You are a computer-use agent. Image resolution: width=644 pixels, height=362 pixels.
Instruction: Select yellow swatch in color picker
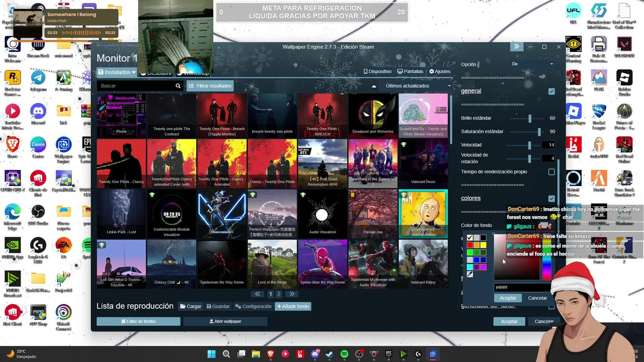[x=483, y=245]
